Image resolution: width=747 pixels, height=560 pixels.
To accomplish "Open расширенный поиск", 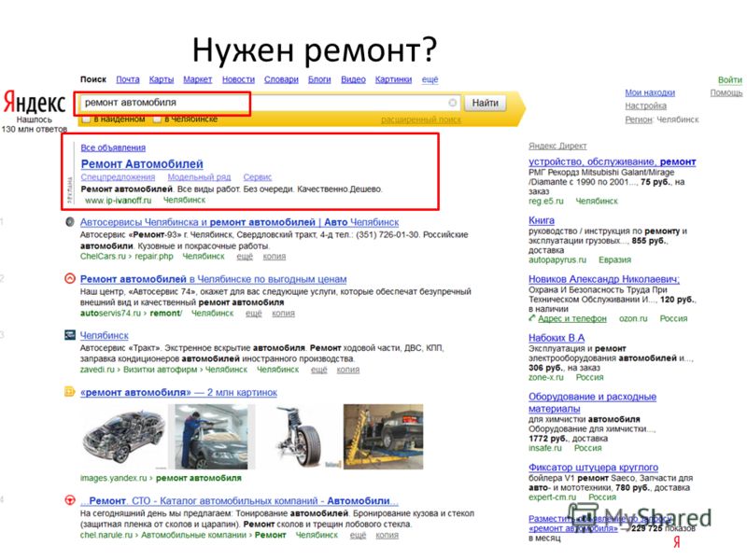I will 421,119.
